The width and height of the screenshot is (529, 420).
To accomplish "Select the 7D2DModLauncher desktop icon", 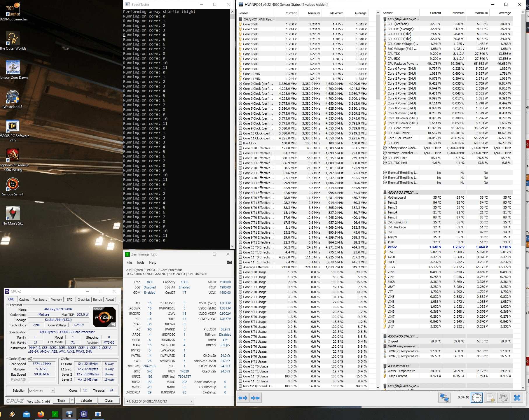I will tap(13, 12).
